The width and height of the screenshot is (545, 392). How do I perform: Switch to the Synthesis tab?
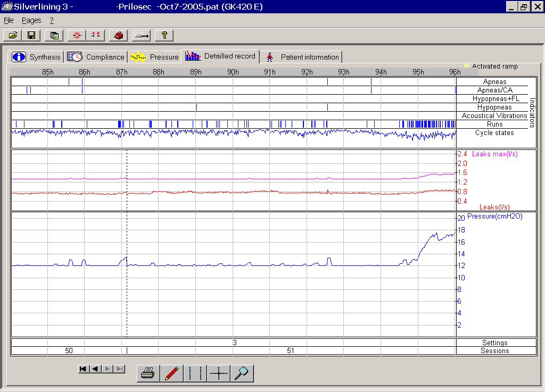[x=36, y=57]
